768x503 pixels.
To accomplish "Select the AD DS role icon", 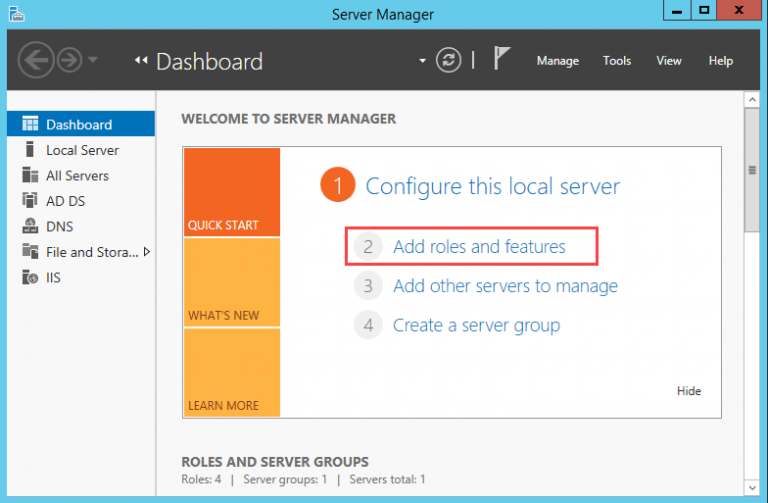I will tap(30, 200).
